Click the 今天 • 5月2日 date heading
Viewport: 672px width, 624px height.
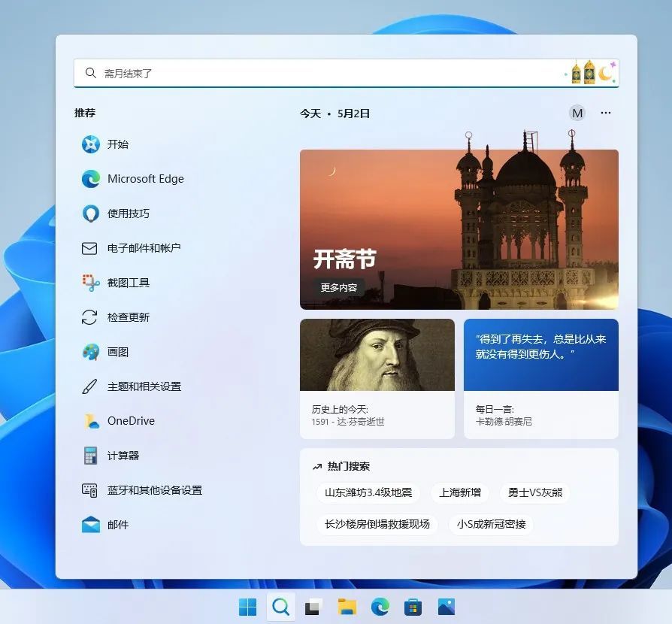tap(334, 114)
